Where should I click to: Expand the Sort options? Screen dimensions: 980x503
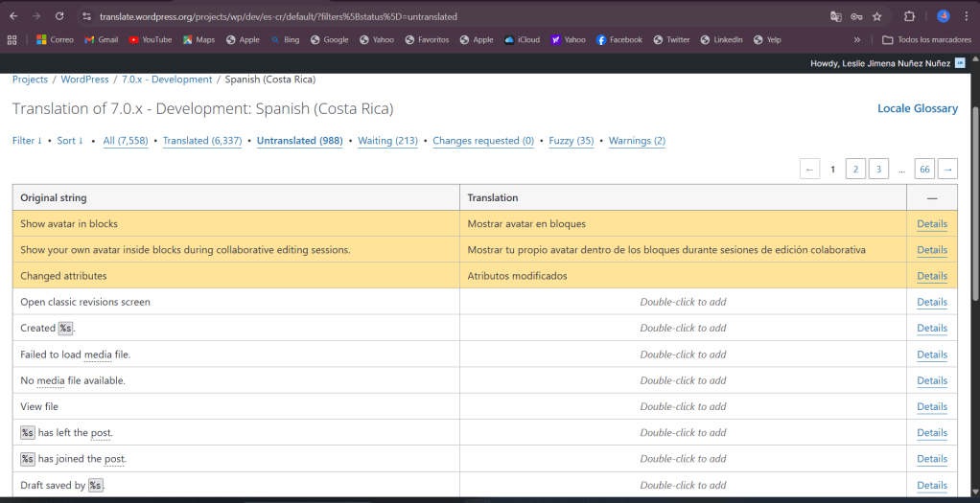[70, 141]
